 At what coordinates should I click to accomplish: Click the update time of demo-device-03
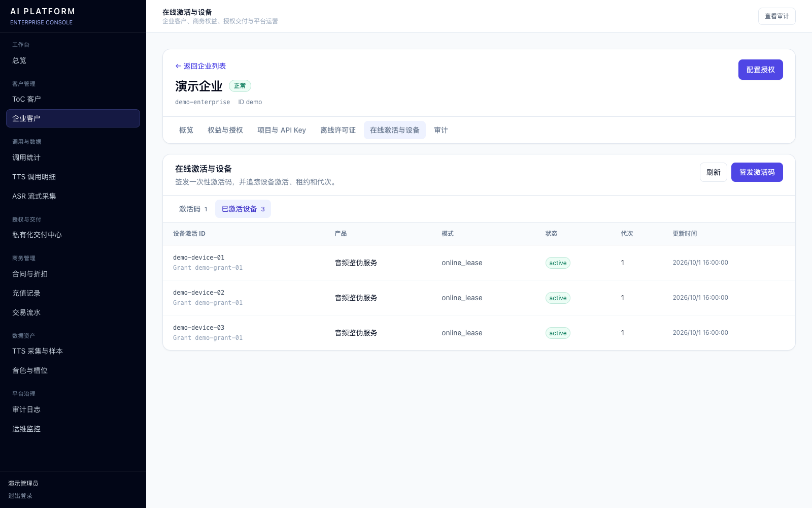click(700, 333)
